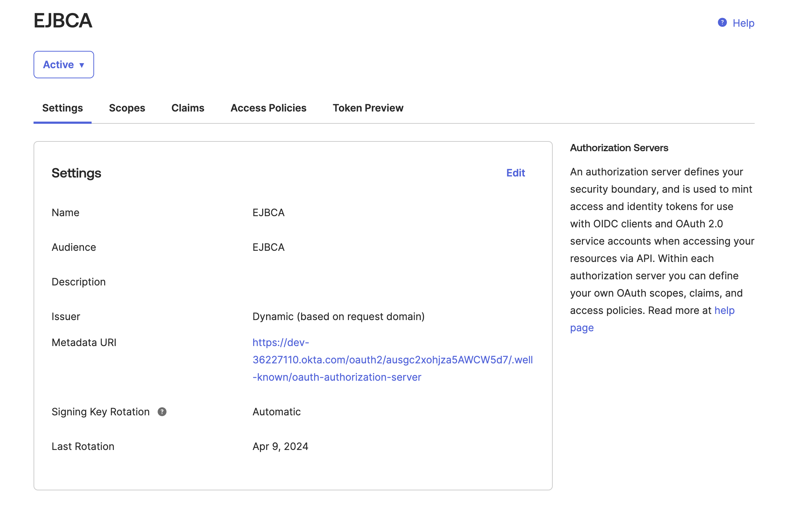Click the Issuer dynamic value text
Viewport: 812px width, 516px height.
(x=339, y=316)
